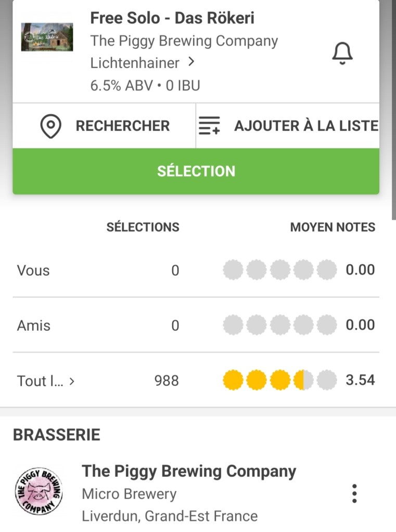Tap the Piggy Brewing Company logo
The height and width of the screenshot is (532, 396).
point(38,491)
